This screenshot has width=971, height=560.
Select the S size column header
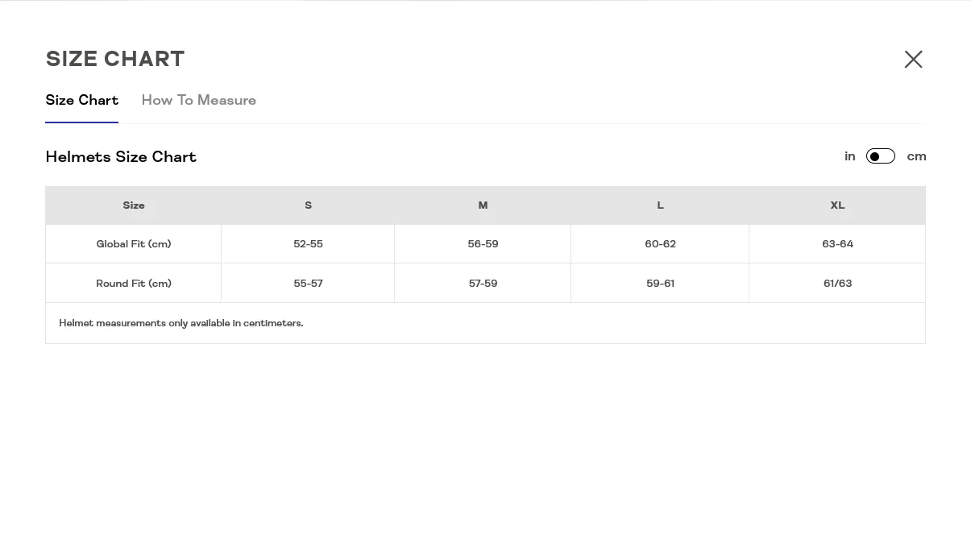[308, 205]
